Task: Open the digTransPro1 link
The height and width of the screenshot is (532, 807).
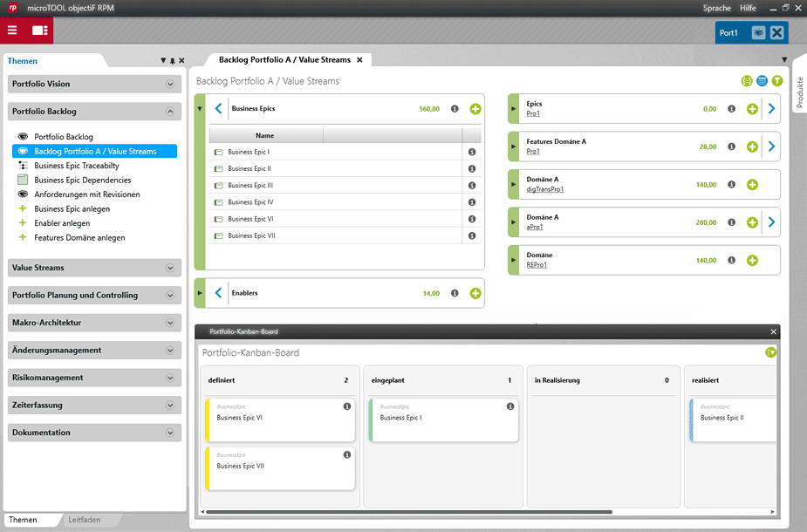Action: point(545,188)
